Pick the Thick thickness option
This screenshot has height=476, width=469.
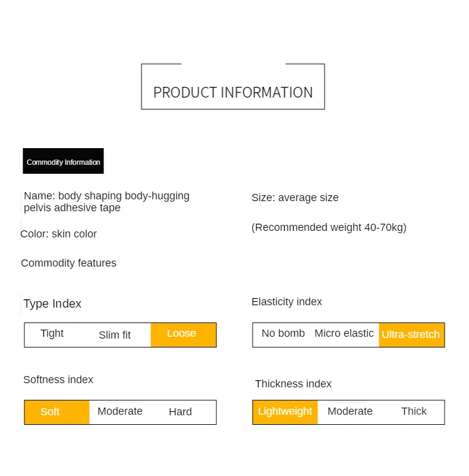(414, 412)
